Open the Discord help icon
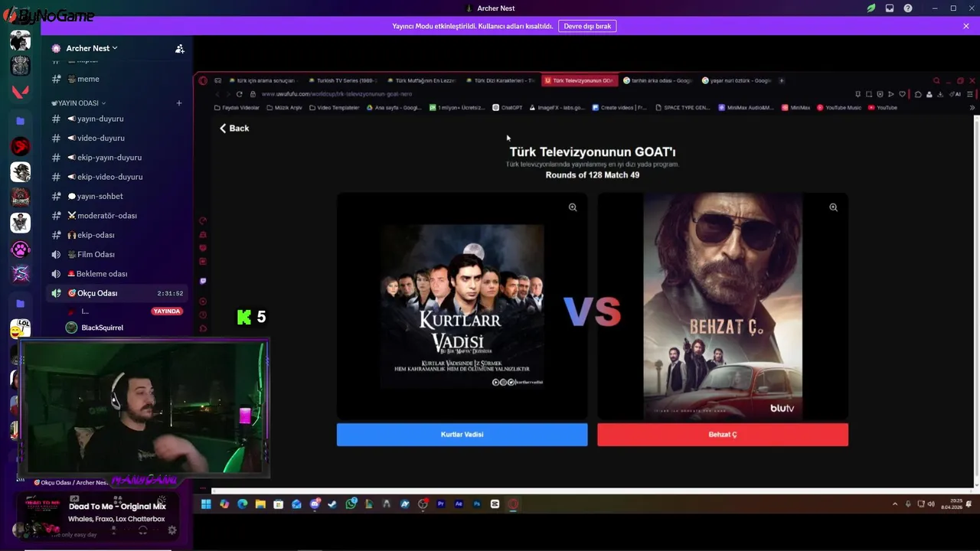This screenshot has width=980, height=551. (908, 8)
